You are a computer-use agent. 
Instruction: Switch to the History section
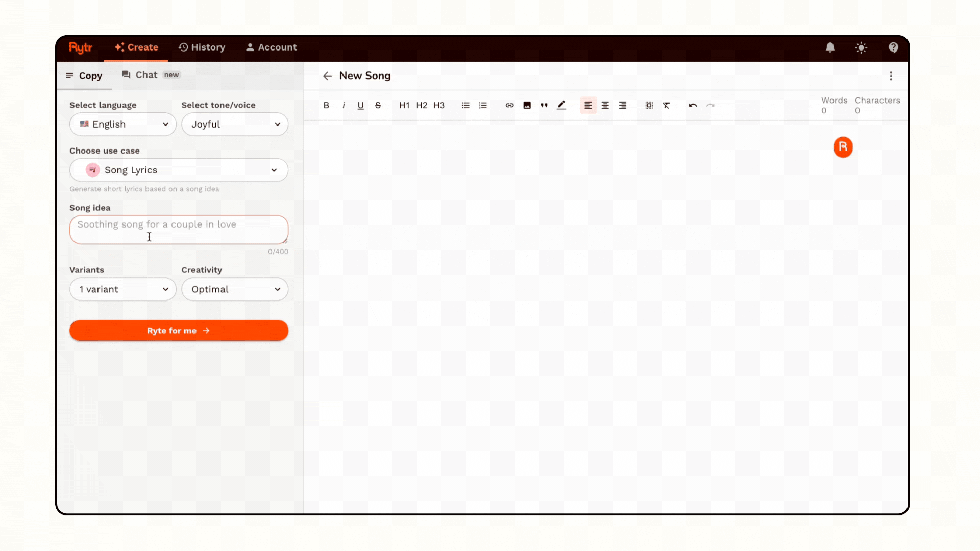pos(202,47)
